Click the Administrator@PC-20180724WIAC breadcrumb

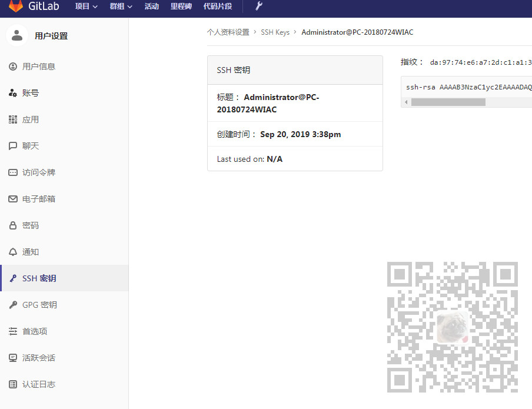click(357, 32)
